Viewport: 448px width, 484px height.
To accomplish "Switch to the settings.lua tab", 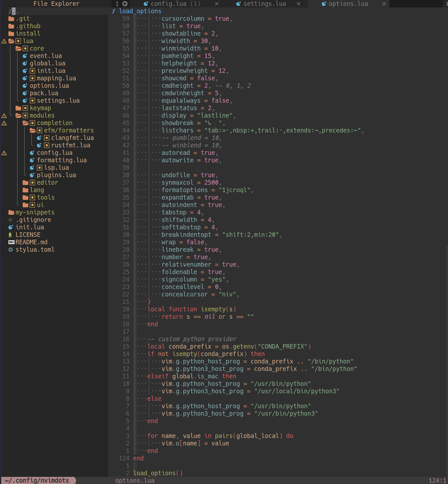I will [265, 4].
